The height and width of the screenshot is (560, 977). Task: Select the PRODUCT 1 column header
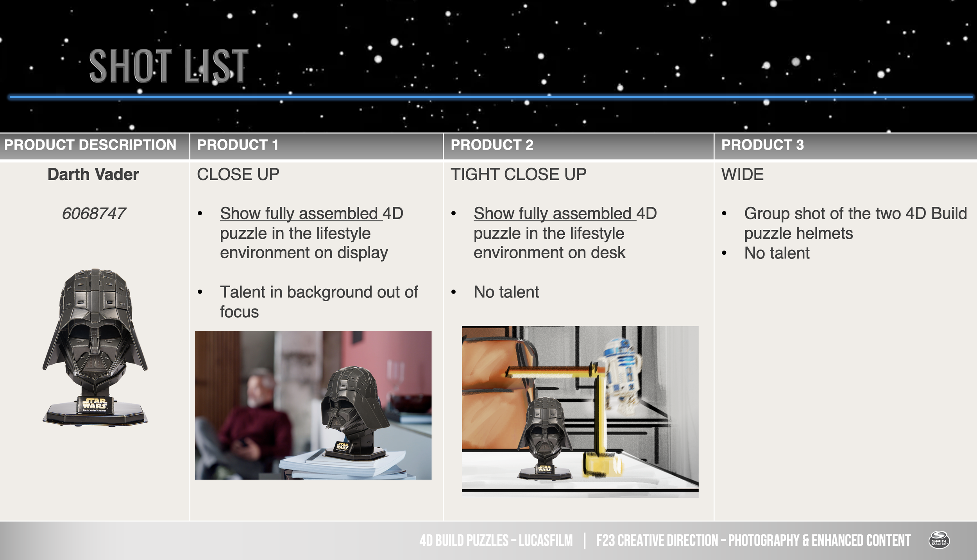pos(238,145)
